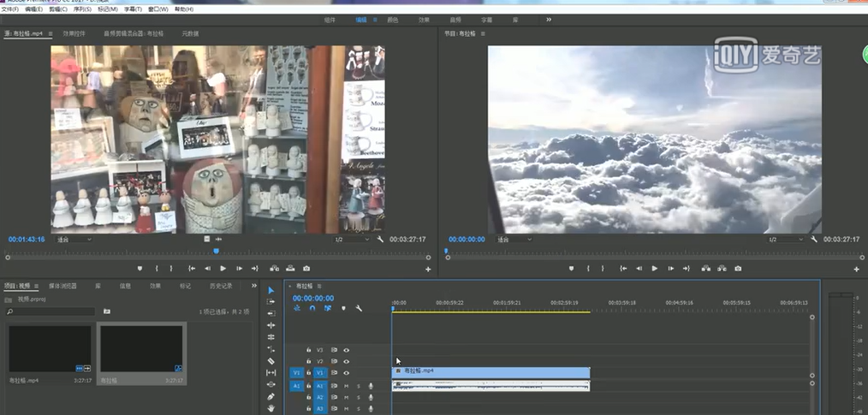Image resolution: width=868 pixels, height=415 pixels.
Task: Open Program monitor zoom level dropdown
Action: coord(514,240)
